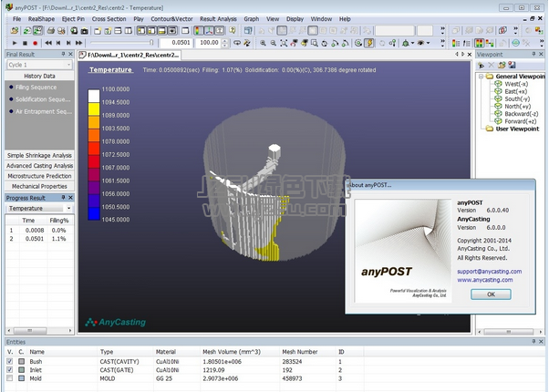The image size is (549, 392).
Task: Click the pin icon on Final Result panel
Action: (63, 54)
